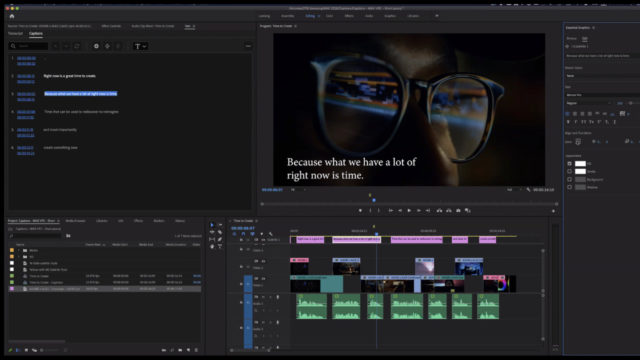Click the Background gray color swatch
The height and width of the screenshot is (360, 640).
pyautogui.click(x=580, y=179)
